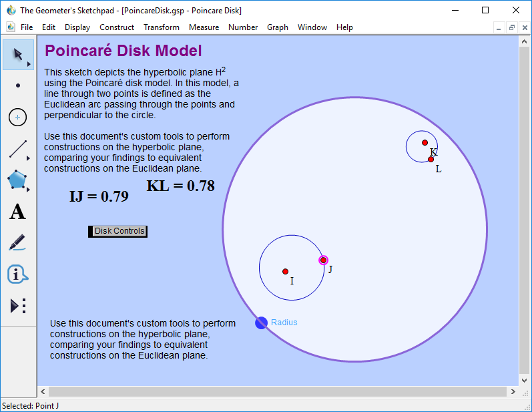Open the Construct menu

(x=117, y=27)
